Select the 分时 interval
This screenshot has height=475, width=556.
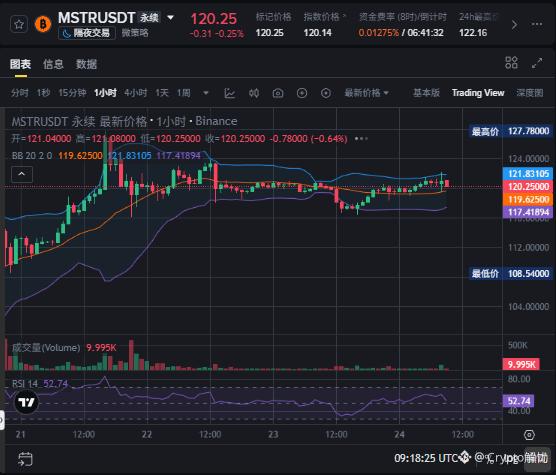(20, 93)
